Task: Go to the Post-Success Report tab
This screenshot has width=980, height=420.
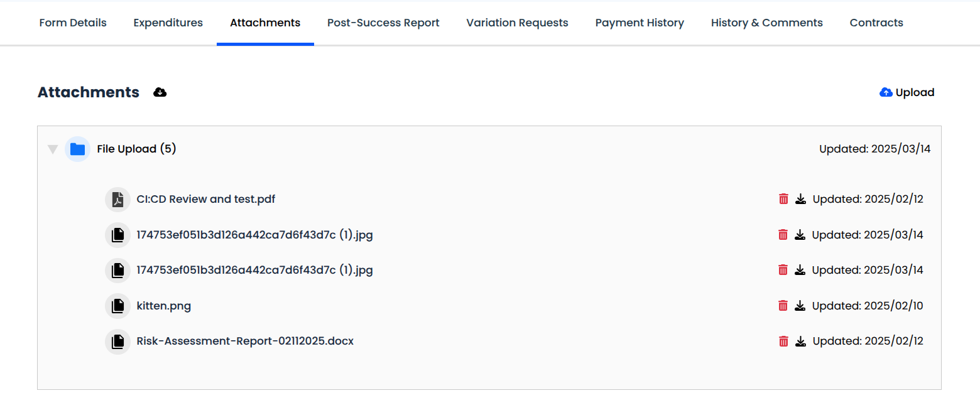Action: point(383,23)
